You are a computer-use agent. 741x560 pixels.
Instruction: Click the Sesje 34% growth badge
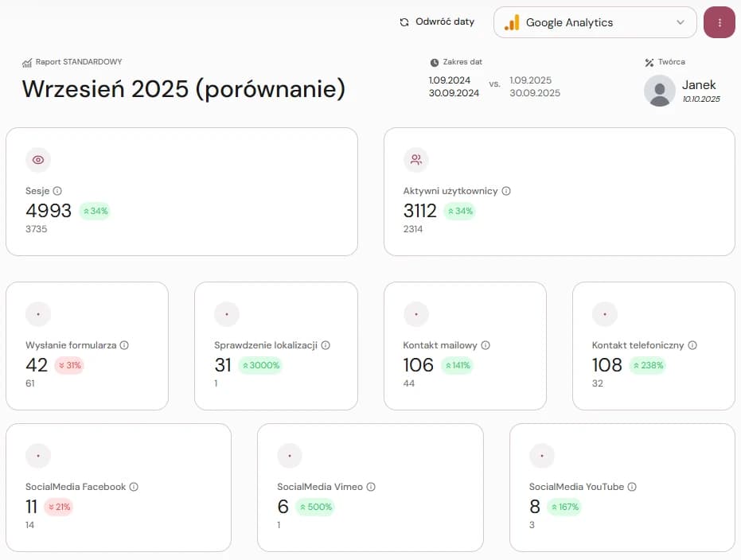click(x=95, y=212)
